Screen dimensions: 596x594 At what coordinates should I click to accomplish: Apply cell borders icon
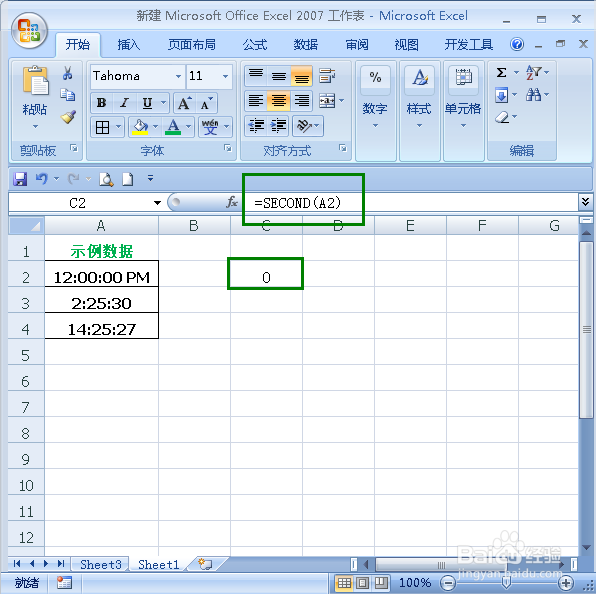102,127
